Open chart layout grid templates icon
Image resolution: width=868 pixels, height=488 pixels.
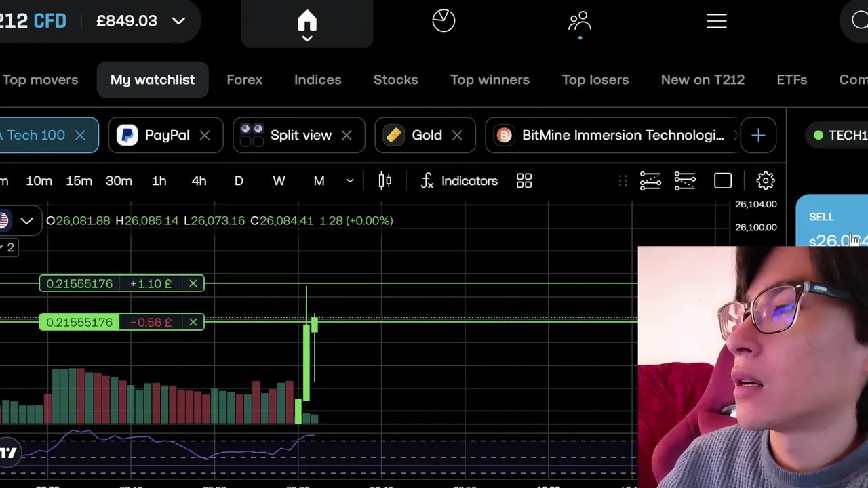tap(524, 181)
